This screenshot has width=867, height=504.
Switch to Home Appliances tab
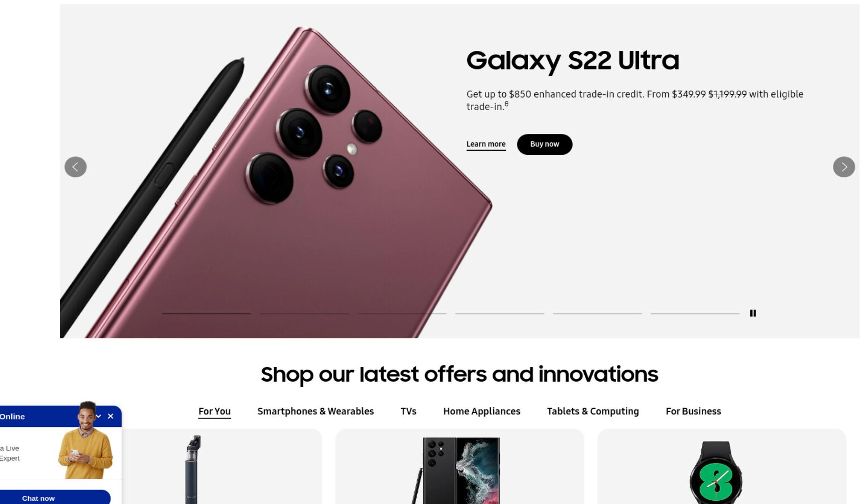[x=482, y=412]
